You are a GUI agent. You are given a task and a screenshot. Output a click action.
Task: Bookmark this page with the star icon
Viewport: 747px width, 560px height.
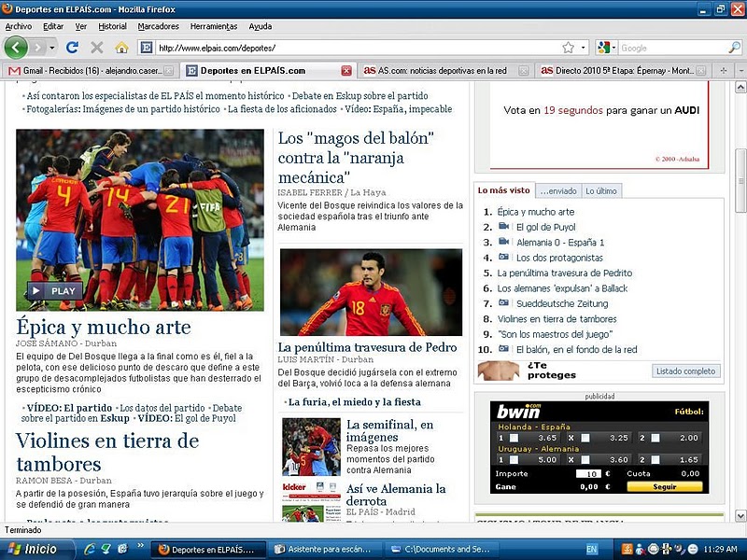(x=568, y=48)
